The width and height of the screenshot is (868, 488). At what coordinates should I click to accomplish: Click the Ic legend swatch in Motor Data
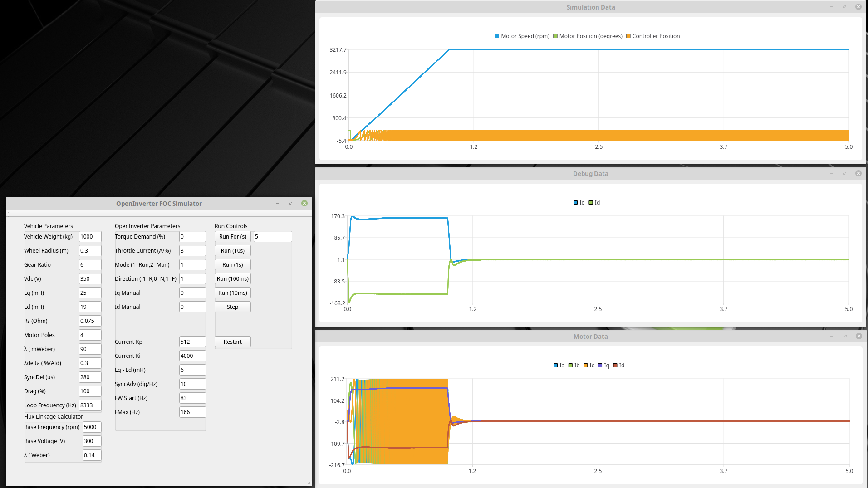pos(586,366)
